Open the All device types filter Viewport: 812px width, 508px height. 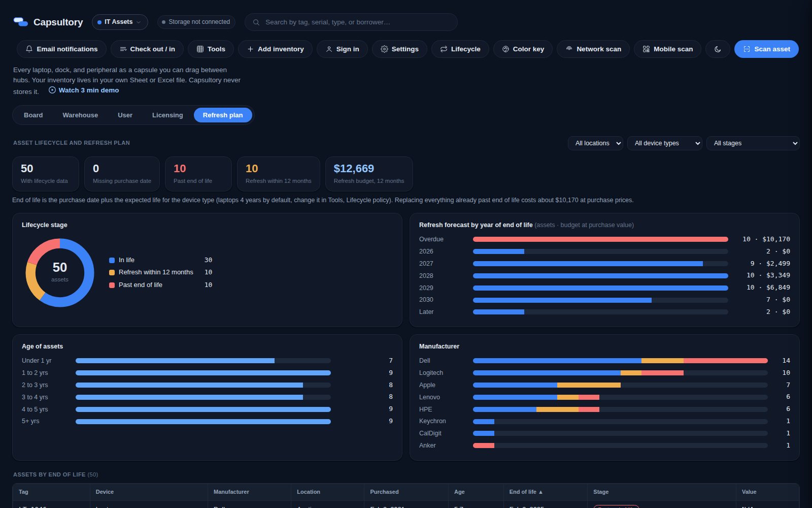coord(665,143)
